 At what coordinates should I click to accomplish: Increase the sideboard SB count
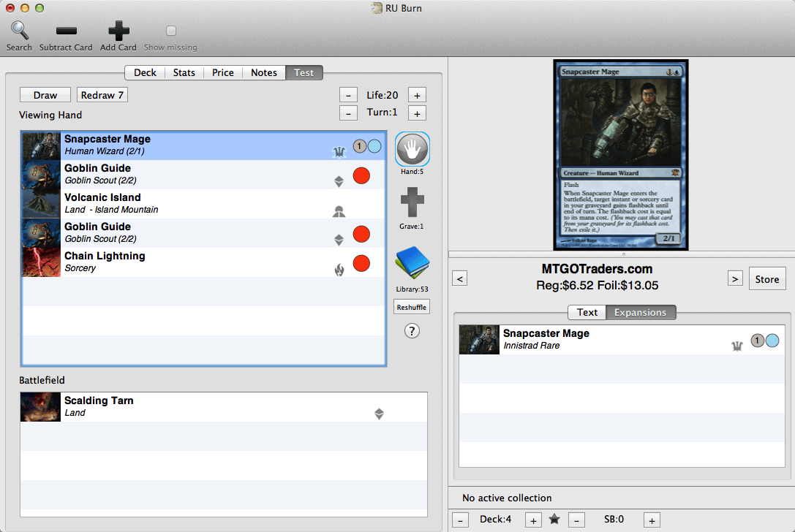(x=652, y=520)
